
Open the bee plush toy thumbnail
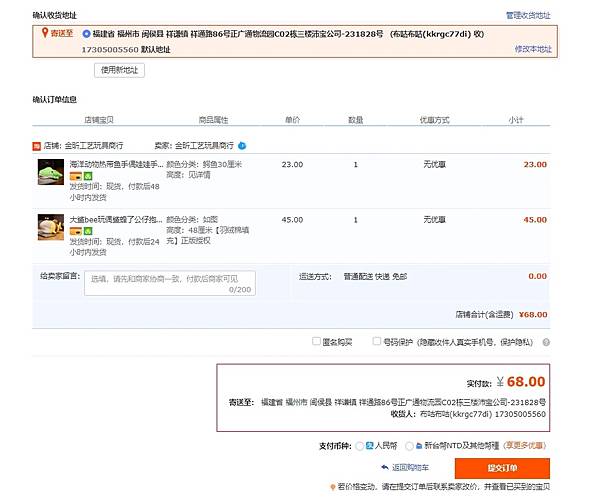51,227
